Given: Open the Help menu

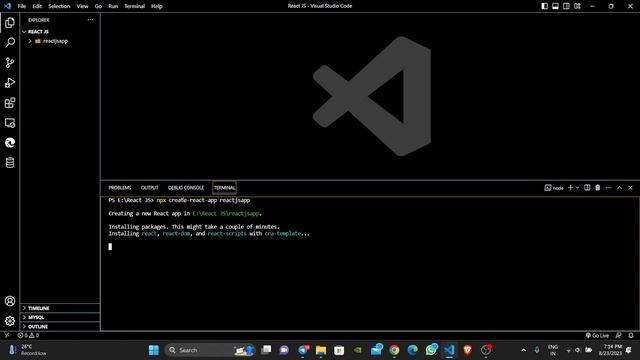Looking at the screenshot, I should point(157,6).
